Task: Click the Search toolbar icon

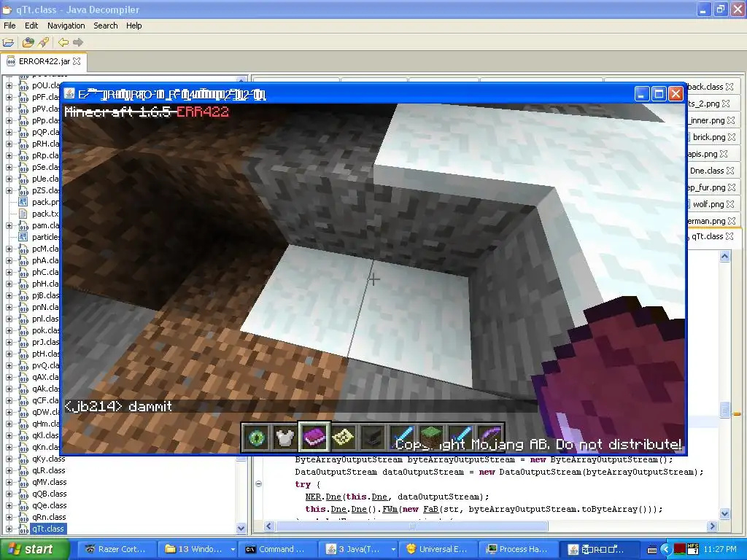Action: (x=43, y=42)
